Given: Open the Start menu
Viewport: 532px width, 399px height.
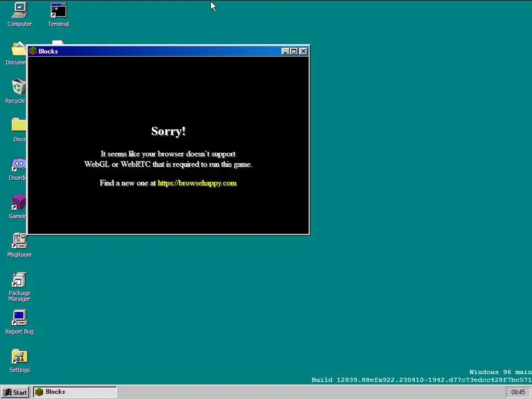Looking at the screenshot, I should tap(15, 393).
